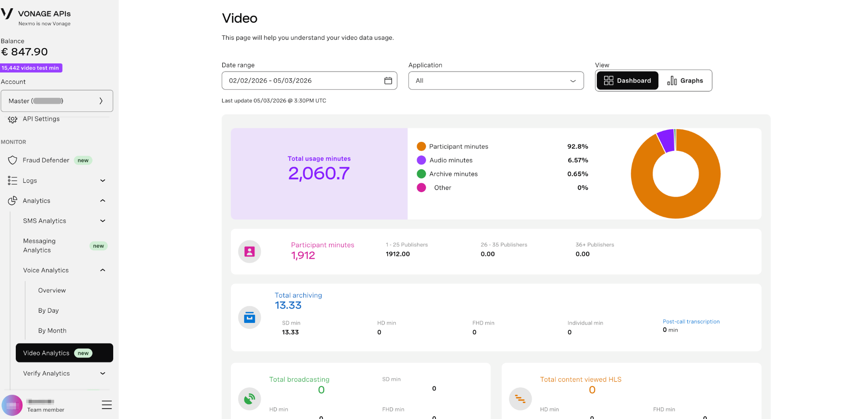The height and width of the screenshot is (419, 868).
Task: Click the MONITOR section label
Action: click(14, 142)
